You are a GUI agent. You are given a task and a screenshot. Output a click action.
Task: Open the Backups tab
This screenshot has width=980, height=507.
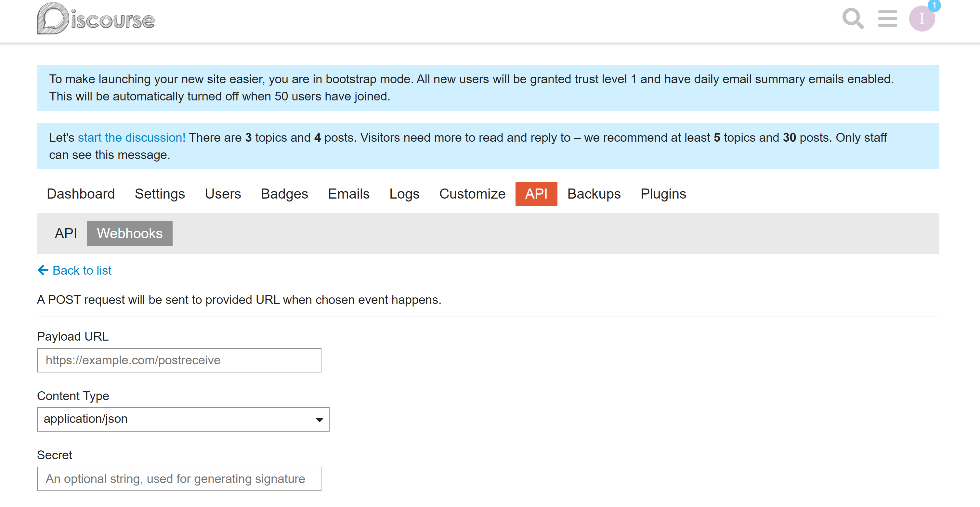pyautogui.click(x=594, y=194)
